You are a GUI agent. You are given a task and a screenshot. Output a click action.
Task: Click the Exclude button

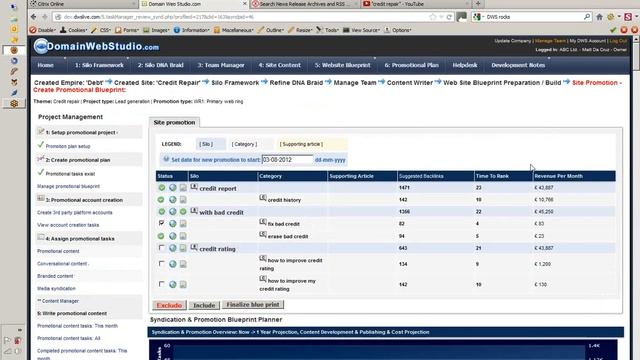pos(169,305)
